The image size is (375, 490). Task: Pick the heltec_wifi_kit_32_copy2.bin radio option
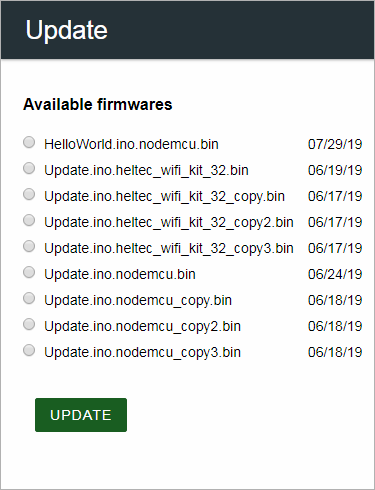click(x=29, y=220)
